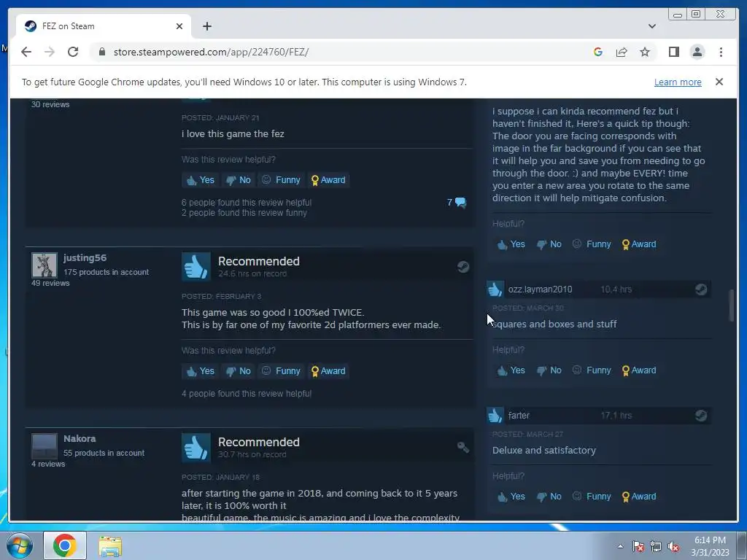The image size is (747, 560).
Task: Mark 'Deluxe and satisfactory' review as Funny
Action: coord(592,497)
